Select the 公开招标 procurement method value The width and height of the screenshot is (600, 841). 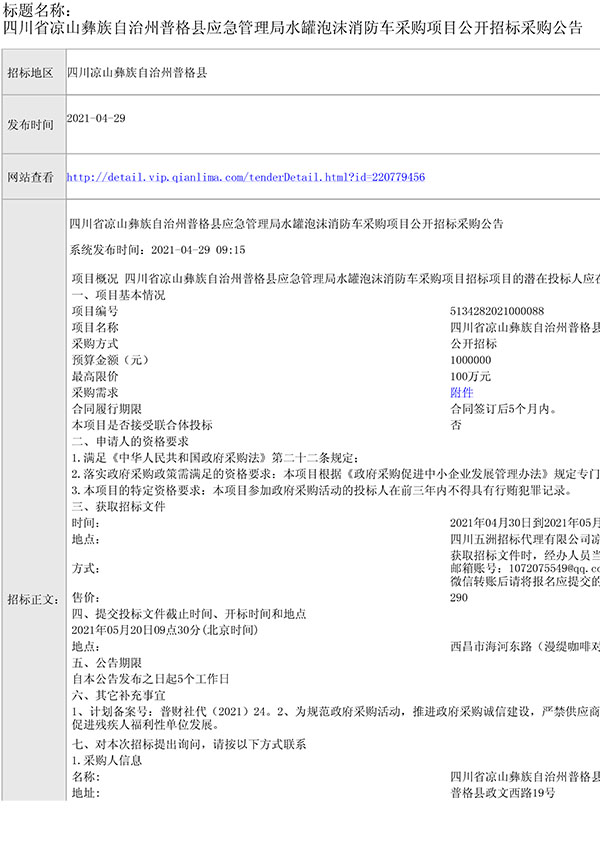point(474,344)
